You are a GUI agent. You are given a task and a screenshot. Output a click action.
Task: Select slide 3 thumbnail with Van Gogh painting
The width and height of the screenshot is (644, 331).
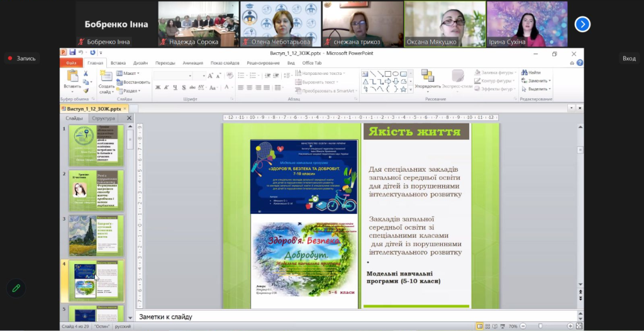[96, 235]
